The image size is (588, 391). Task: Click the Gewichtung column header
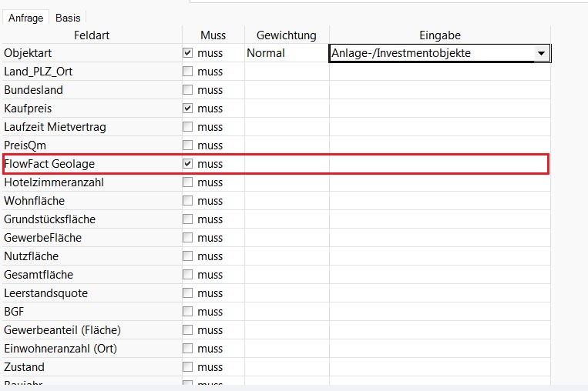point(287,35)
